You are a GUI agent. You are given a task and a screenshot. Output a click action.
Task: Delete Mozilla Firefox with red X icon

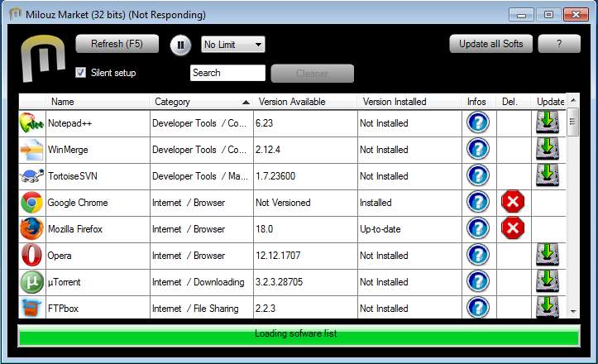(x=513, y=228)
